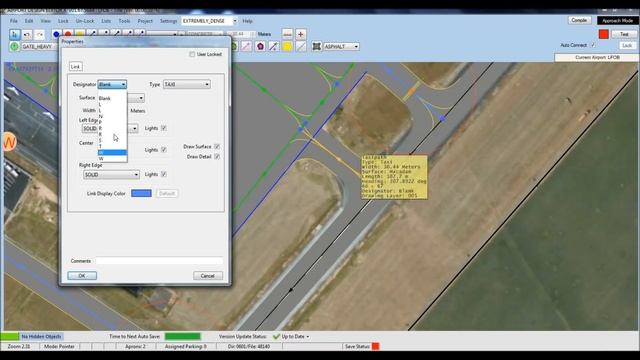This screenshot has width=640, height=360.
Task: Open the File menu
Action: coord(13,21)
